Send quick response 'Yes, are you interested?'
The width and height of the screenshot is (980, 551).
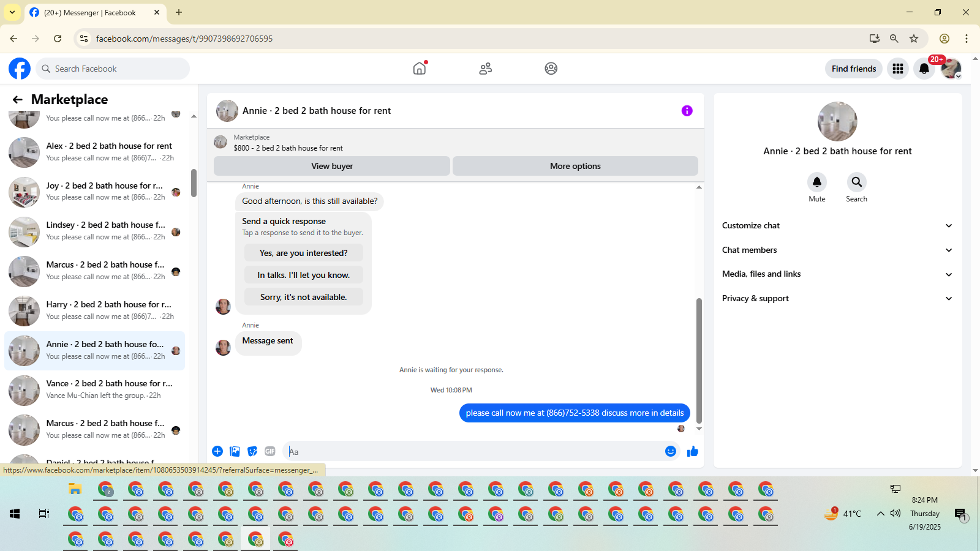click(303, 253)
